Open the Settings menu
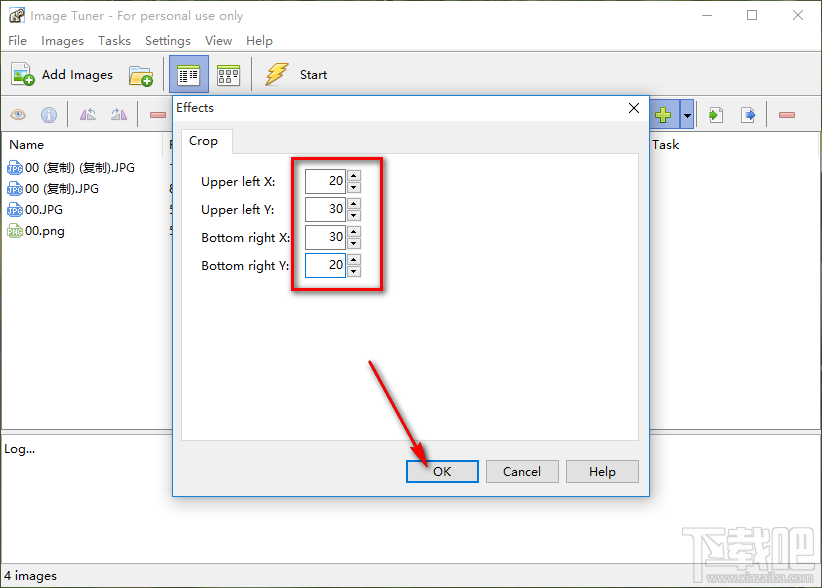The image size is (822, 588). pos(168,41)
